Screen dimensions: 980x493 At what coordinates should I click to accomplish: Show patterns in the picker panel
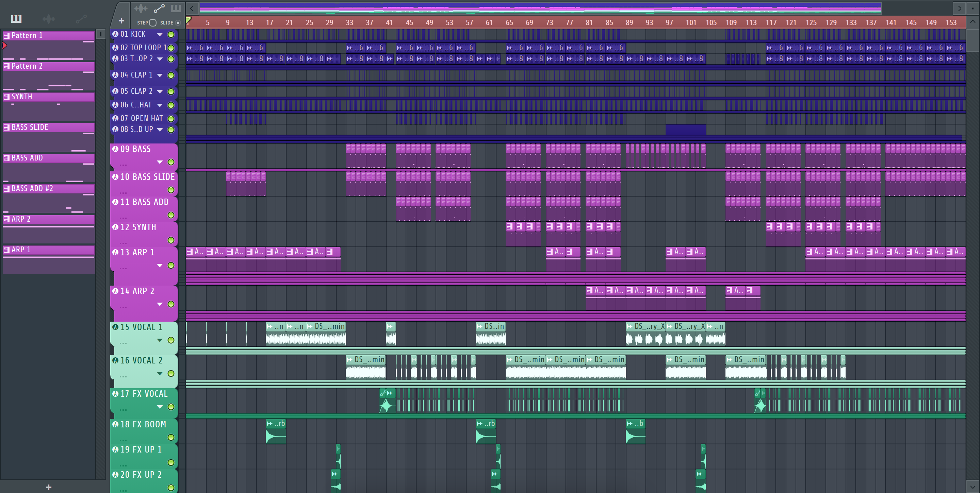point(16,19)
